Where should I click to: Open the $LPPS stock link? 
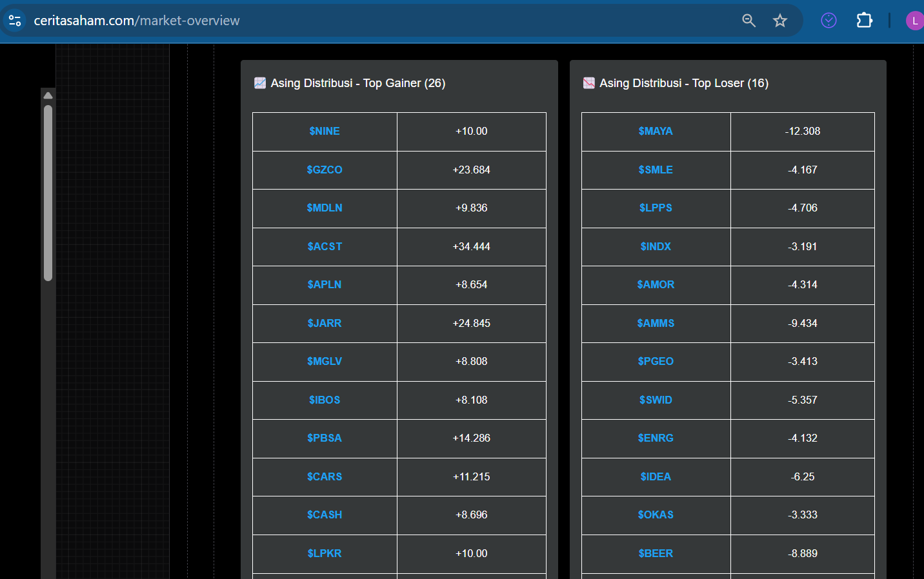[656, 208]
